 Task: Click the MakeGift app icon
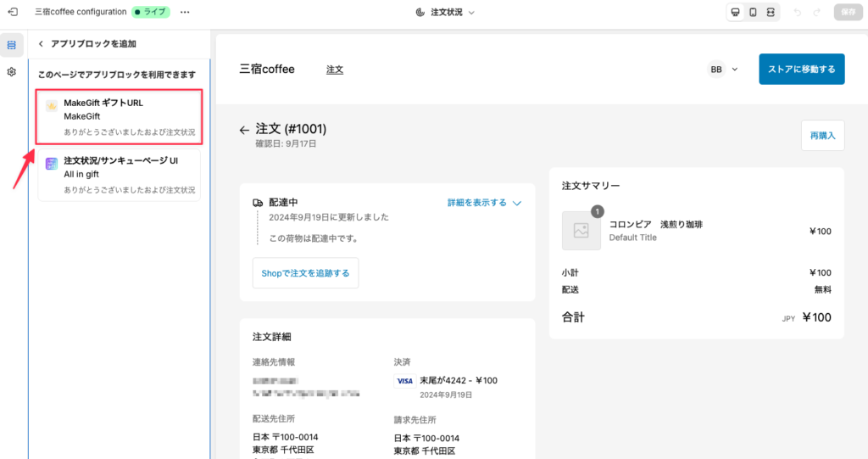click(52, 106)
